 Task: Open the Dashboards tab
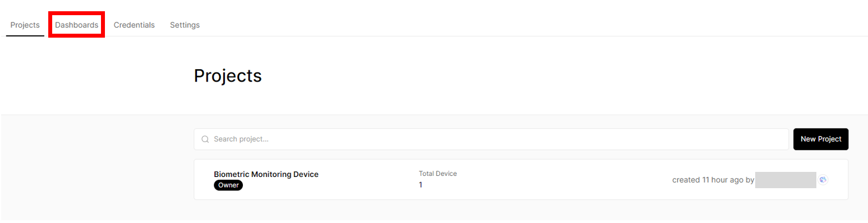(77, 25)
